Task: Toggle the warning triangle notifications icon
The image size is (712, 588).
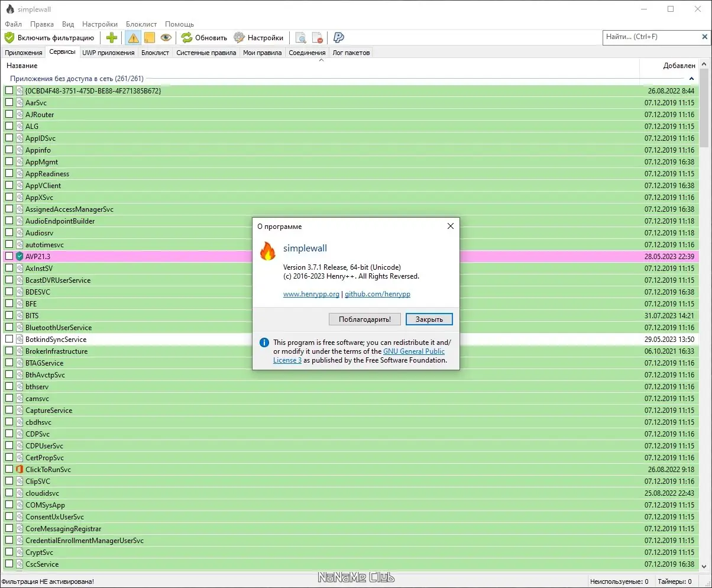Action: click(x=133, y=37)
